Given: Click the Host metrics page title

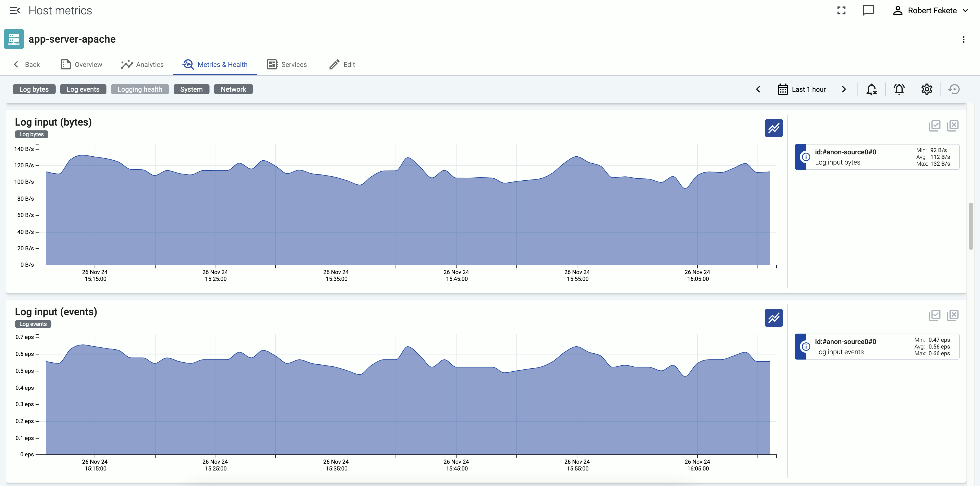Looking at the screenshot, I should 60,11.
